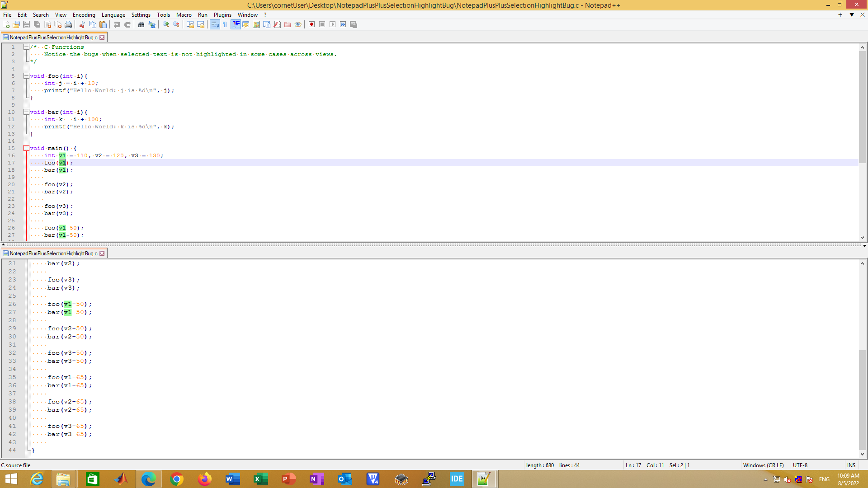Collapse the bar function fold
The height and width of the screenshot is (488, 868).
[x=26, y=112]
